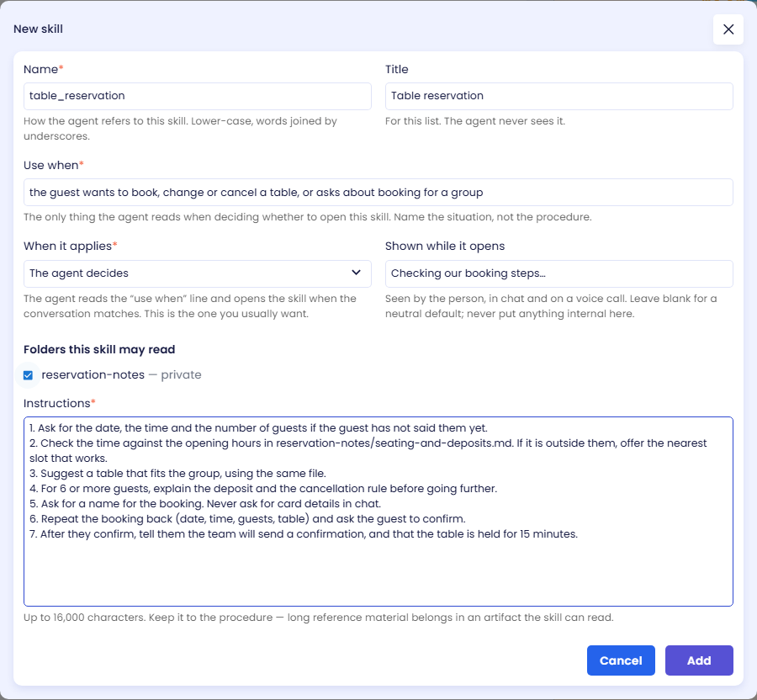Edit the Shown while it opens field
Screen dimensions: 757x700
(x=559, y=273)
